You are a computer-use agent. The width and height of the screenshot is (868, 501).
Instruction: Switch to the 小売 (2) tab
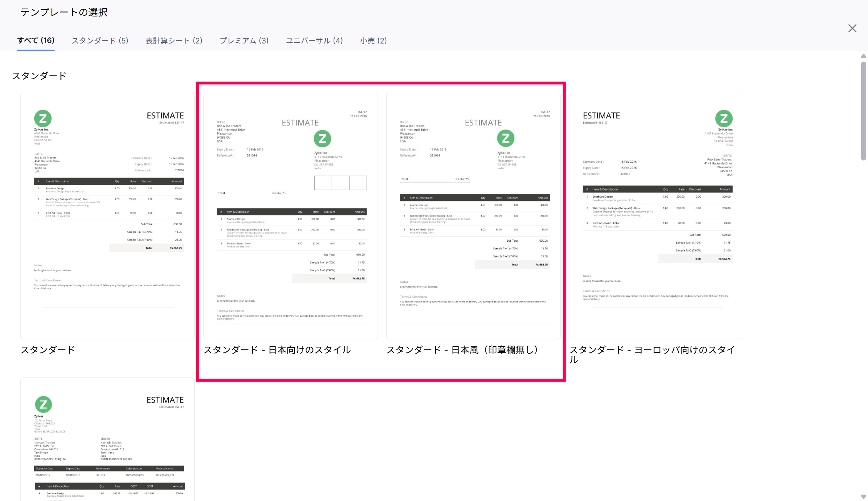click(x=373, y=41)
